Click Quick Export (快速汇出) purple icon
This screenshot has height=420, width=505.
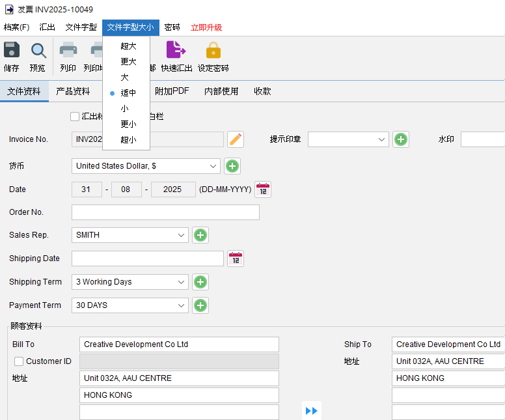click(176, 49)
